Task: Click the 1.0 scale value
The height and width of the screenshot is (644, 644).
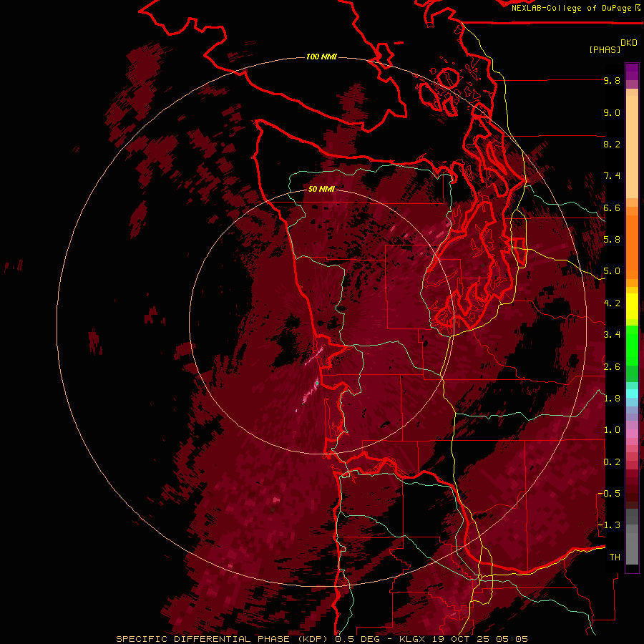Action: coord(612,430)
